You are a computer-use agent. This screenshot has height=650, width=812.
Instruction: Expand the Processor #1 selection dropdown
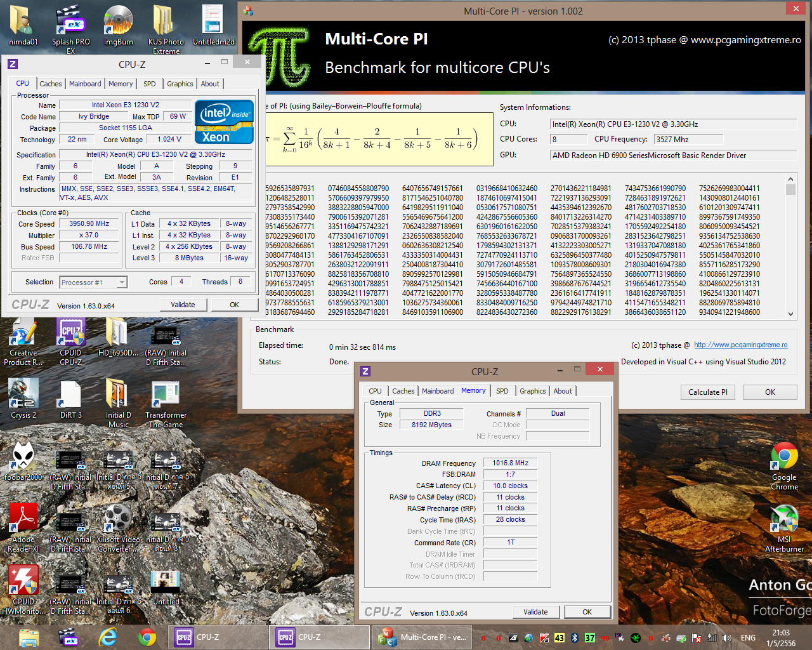tap(122, 282)
